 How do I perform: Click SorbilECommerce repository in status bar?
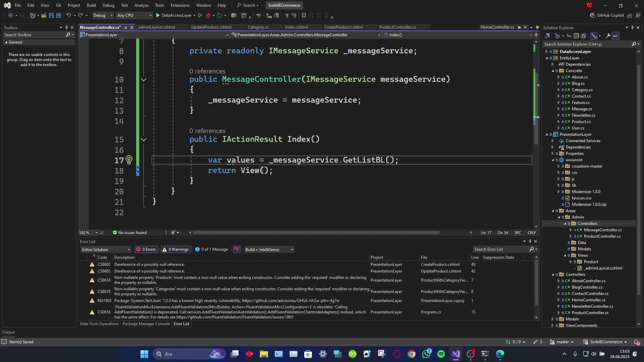click(x=606, y=342)
